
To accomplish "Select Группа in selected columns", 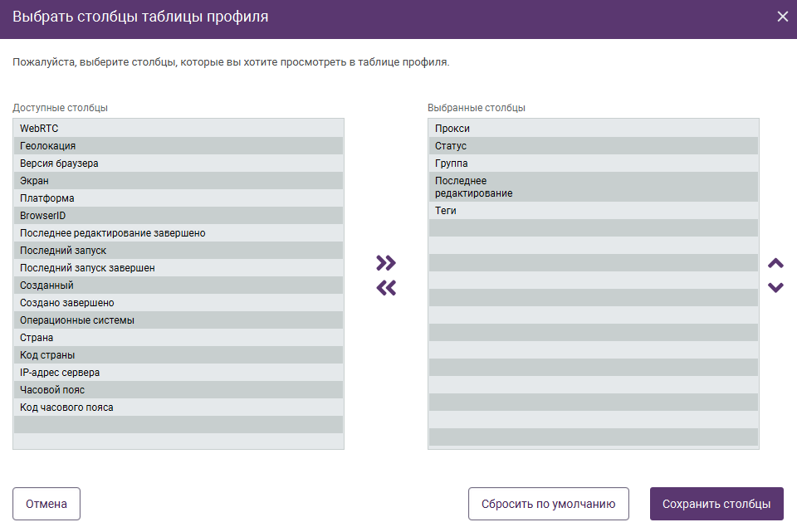I will 593,164.
